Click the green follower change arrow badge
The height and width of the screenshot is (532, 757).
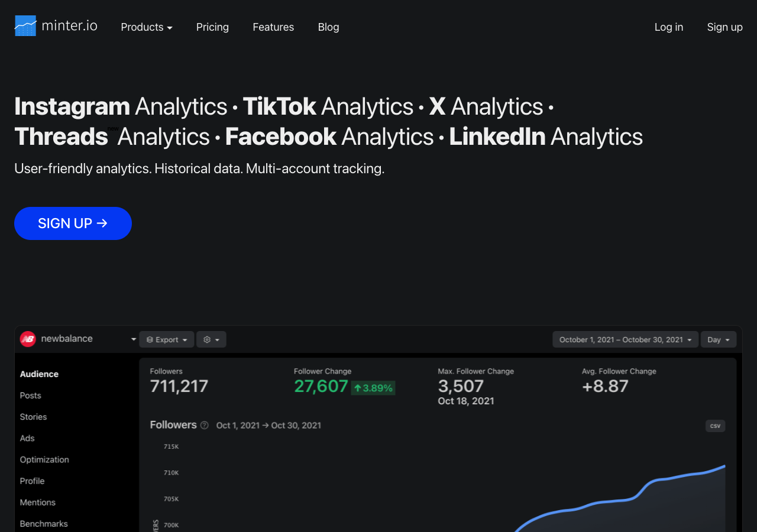[373, 388]
